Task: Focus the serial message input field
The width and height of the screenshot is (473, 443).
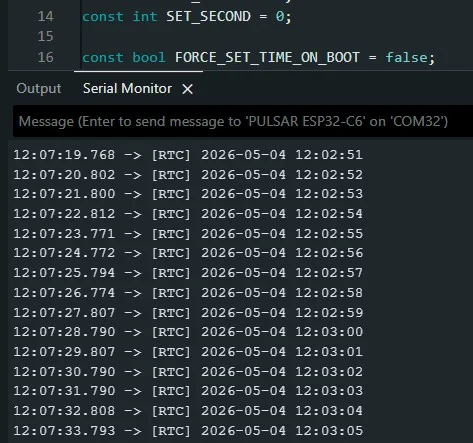Action: (243, 121)
